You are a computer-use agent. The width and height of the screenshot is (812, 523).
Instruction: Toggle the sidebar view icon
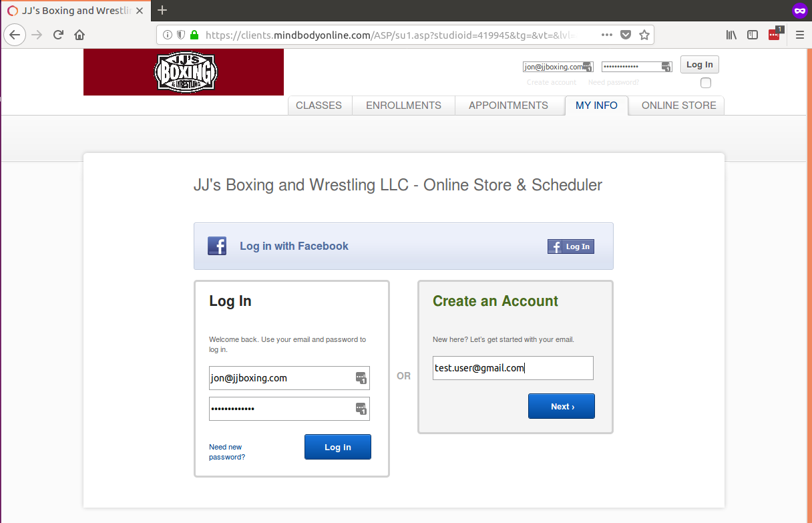point(753,35)
